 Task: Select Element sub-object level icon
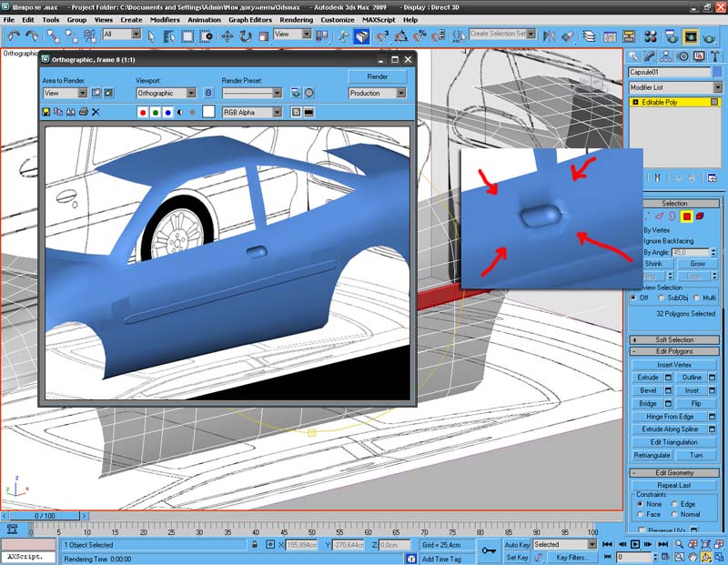point(702,217)
